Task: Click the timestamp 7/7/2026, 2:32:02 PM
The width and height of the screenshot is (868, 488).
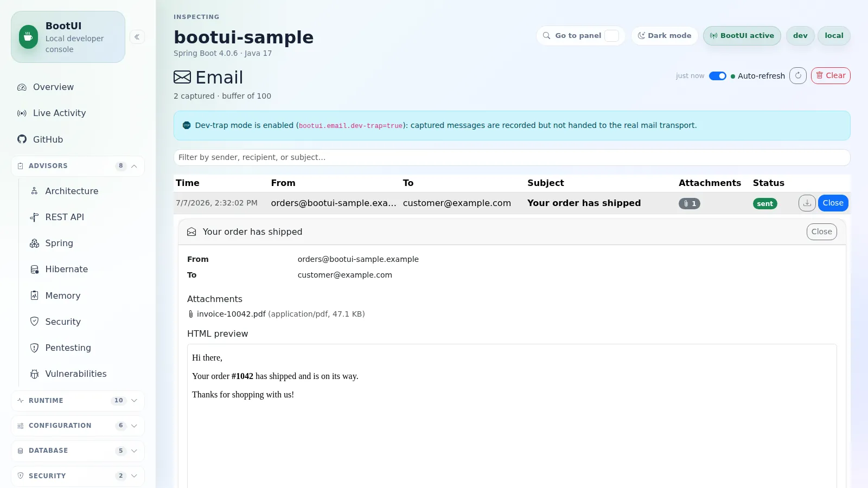Action: coord(216,203)
